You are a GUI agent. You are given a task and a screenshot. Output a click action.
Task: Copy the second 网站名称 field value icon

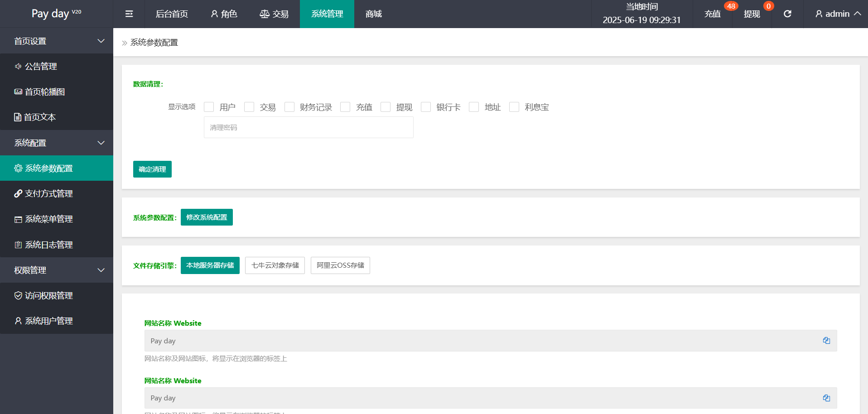826,398
